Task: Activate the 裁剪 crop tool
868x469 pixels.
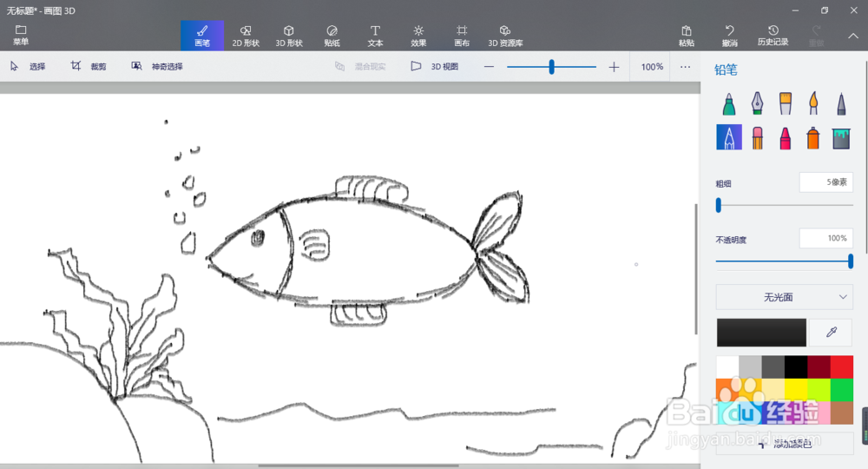Action: click(88, 67)
